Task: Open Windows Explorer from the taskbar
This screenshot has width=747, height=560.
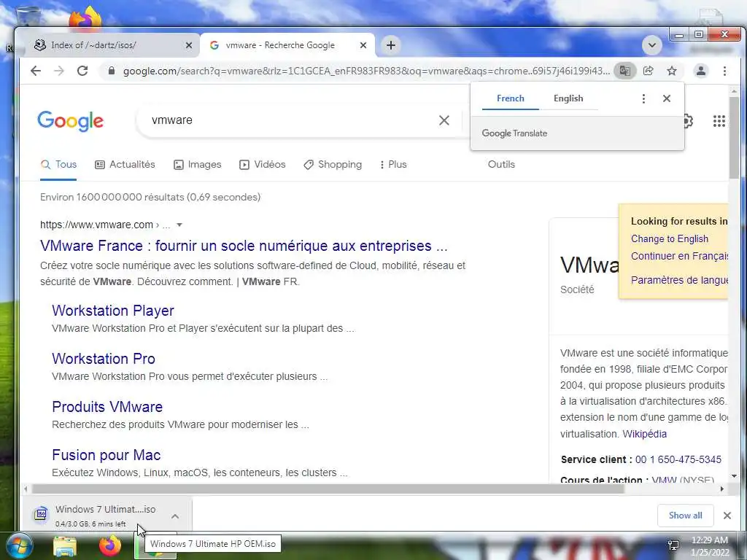Action: tap(65, 546)
